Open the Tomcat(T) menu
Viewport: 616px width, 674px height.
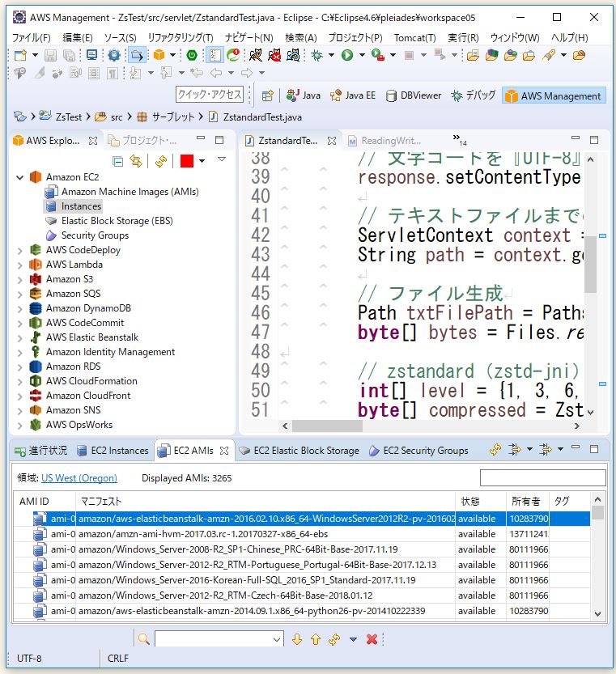click(x=414, y=38)
